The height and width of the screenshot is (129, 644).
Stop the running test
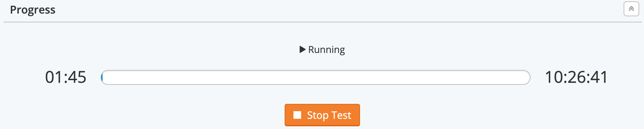[x=322, y=115]
